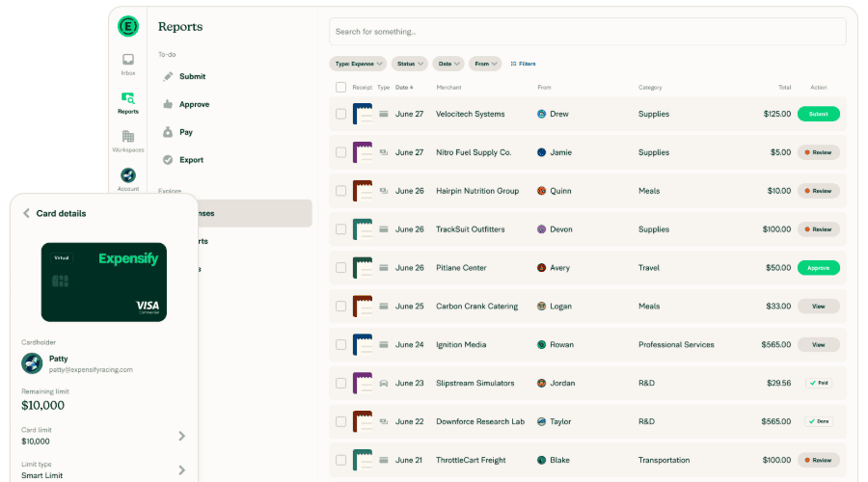Screen dimensions: 868x482
Task: Select the Pitlane Center row checkbox
Action: pyautogui.click(x=340, y=268)
